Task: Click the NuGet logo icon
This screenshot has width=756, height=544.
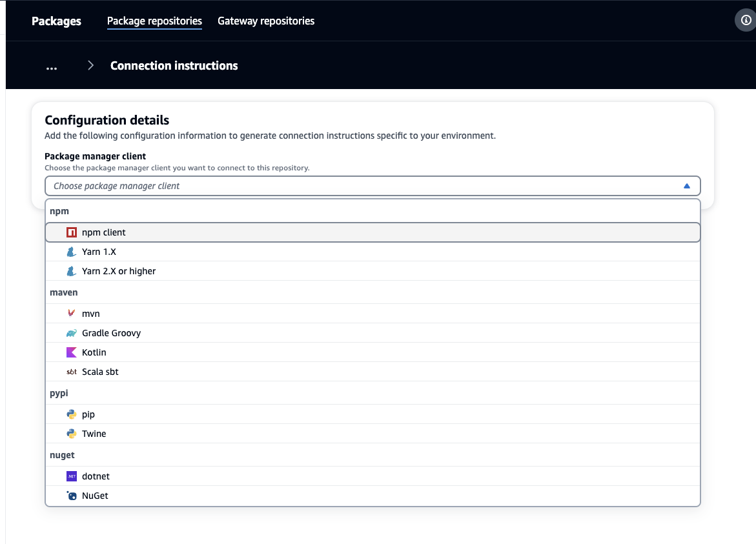Action: (x=72, y=496)
